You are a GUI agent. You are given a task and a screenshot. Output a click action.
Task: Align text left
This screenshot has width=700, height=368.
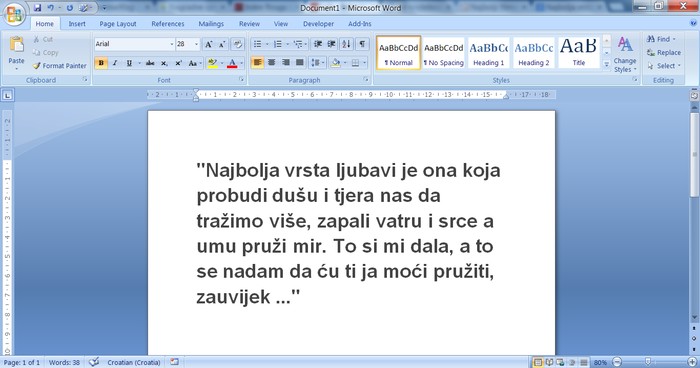click(x=258, y=63)
